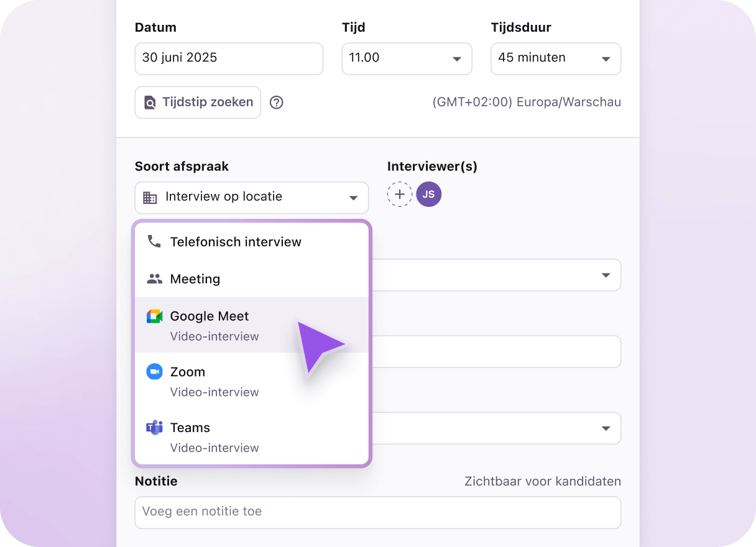Click the help question mark icon
Image resolution: width=756 pixels, height=547 pixels.
(x=276, y=102)
